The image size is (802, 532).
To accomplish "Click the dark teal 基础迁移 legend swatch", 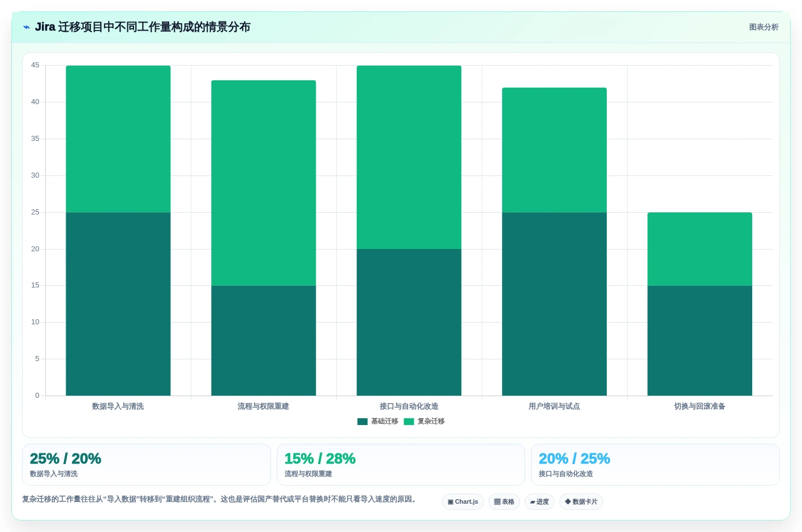I will (363, 421).
